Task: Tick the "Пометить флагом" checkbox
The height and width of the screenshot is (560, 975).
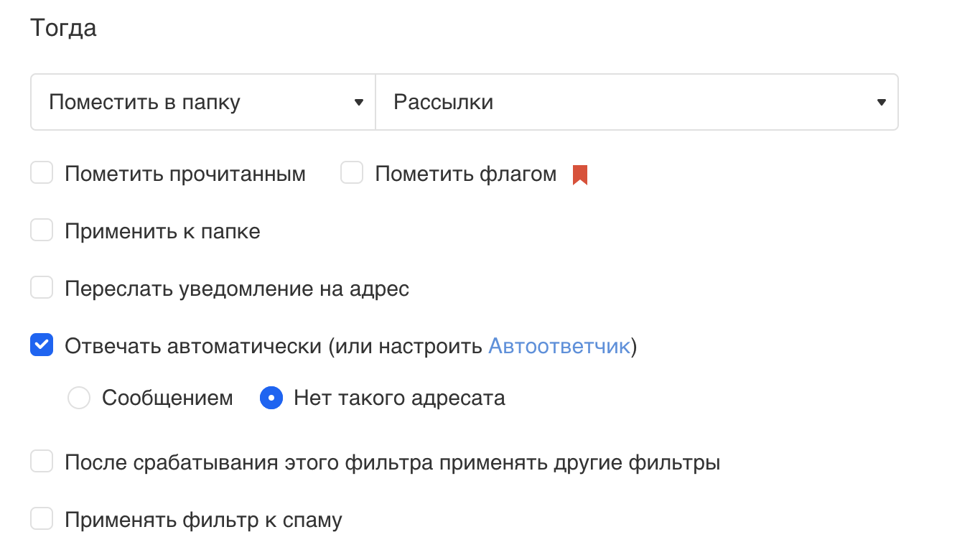Action: point(352,173)
